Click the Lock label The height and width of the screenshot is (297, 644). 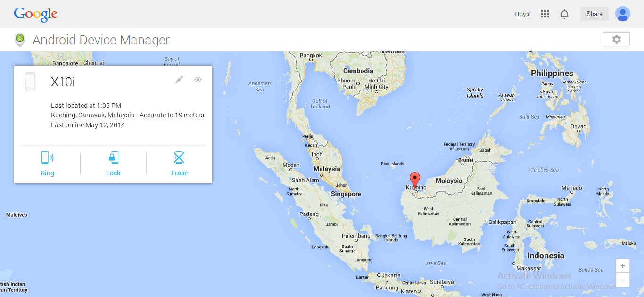pyautogui.click(x=113, y=173)
